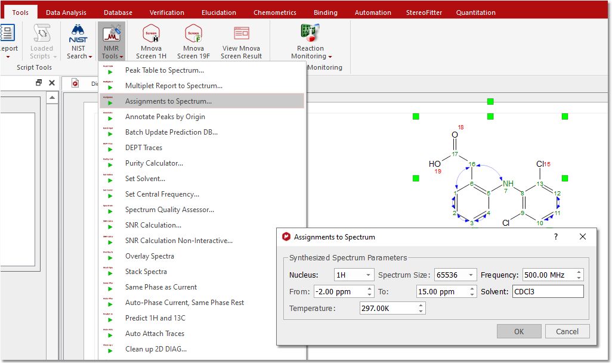Viewport: 612px width, 364px height.
Task: Choose Auto-Phase Current, Same Phase Rest
Action: pos(202,303)
